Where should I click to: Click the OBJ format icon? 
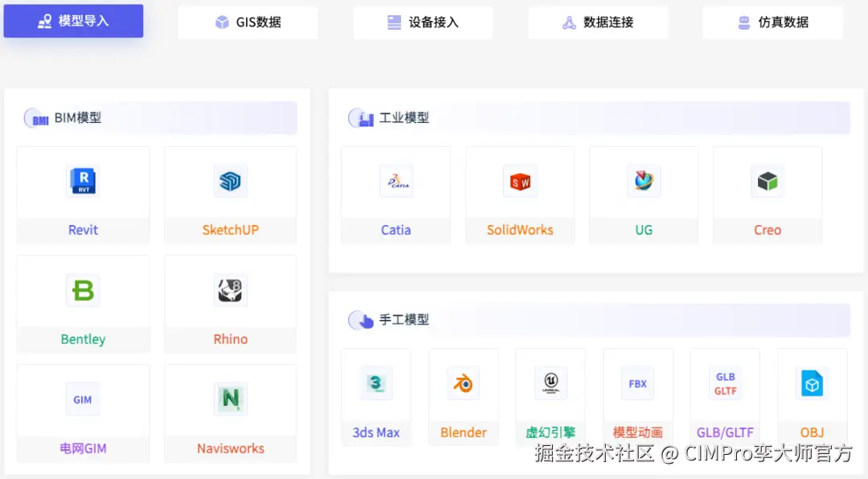(812, 383)
